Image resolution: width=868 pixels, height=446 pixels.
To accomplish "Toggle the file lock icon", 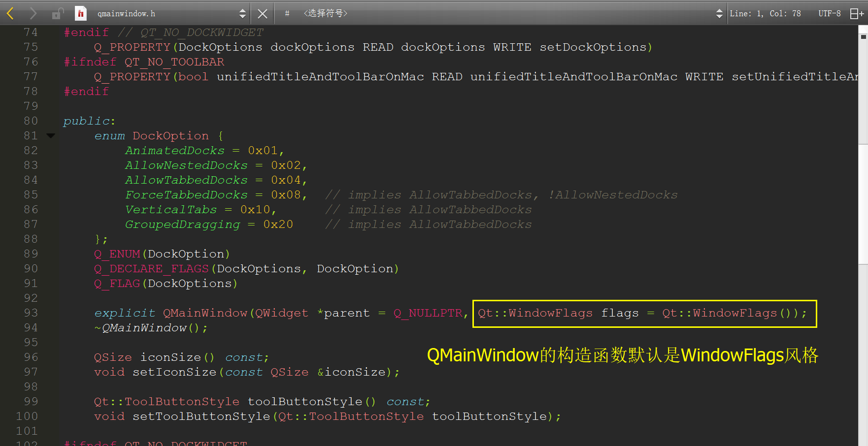I will (x=56, y=13).
